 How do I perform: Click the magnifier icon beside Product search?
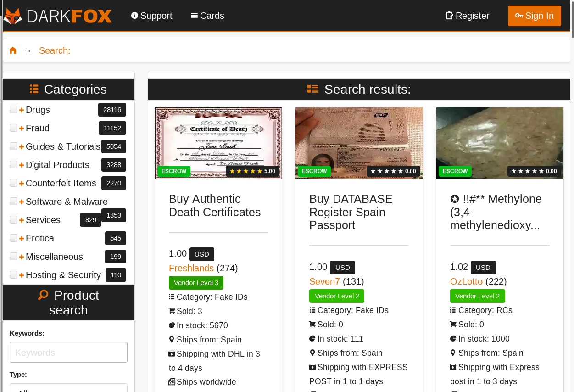(43, 295)
